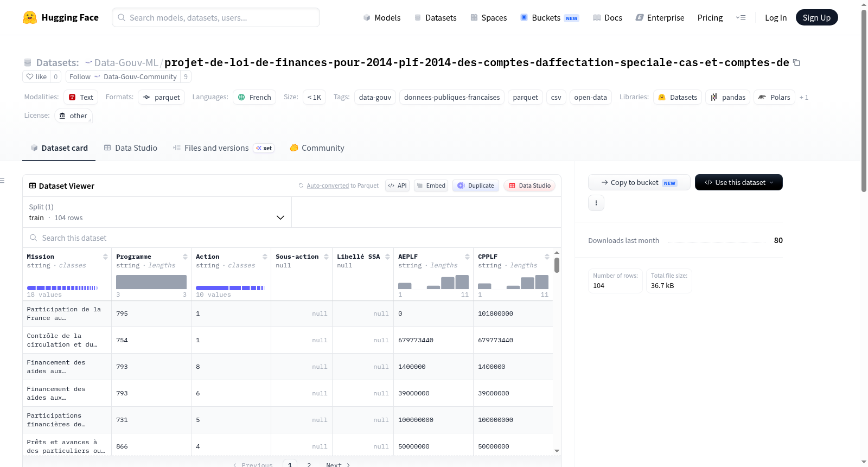Click the pandas library tag
The width and height of the screenshot is (868, 467).
[727, 97]
